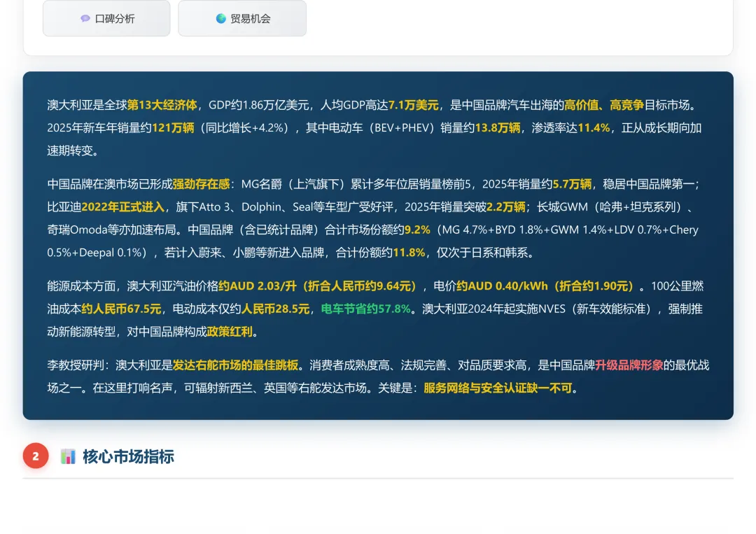Open the 口碑分析 panel
This screenshot has width=756, height=534.
click(x=106, y=18)
